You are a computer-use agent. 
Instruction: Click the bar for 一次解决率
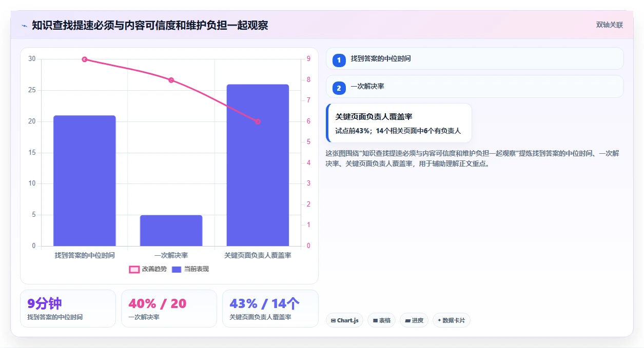[171, 231]
